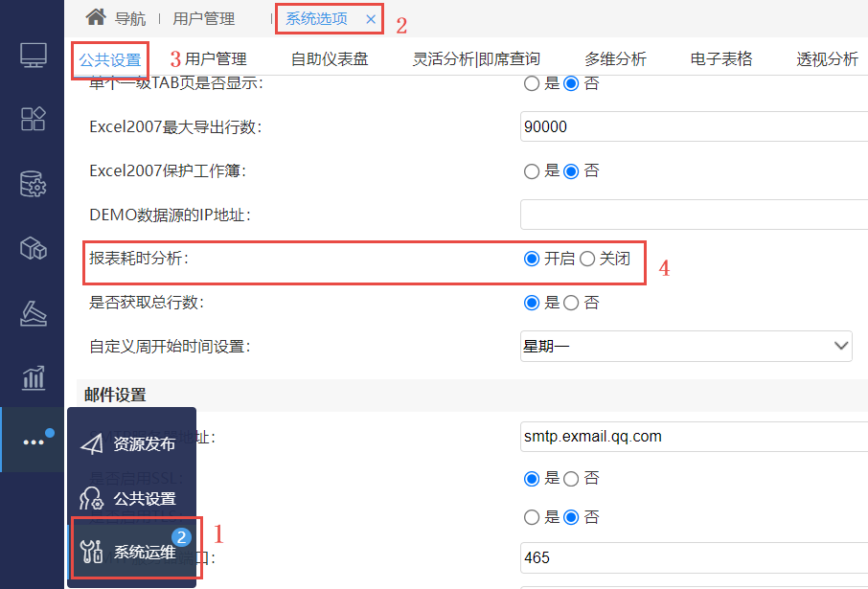Screen dimensions: 868x589
Task: Open the dashboard blocks icon in sidebar
Action: point(34,119)
